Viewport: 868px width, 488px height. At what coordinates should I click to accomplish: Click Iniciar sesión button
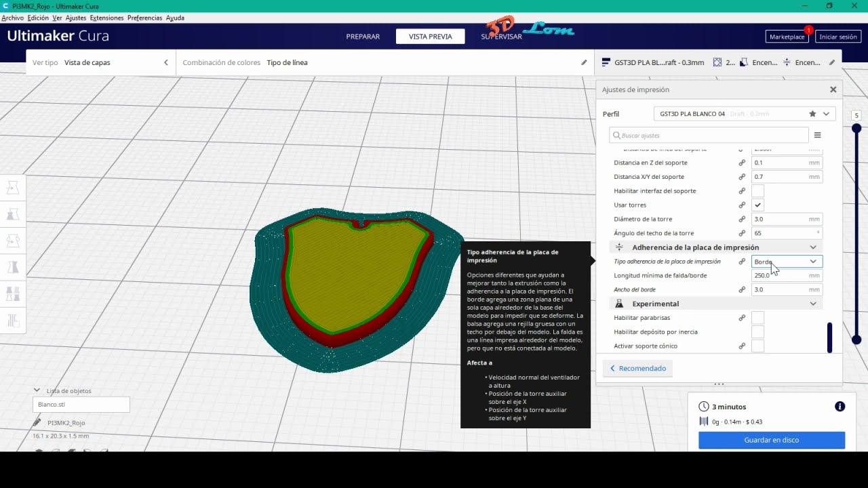click(838, 37)
